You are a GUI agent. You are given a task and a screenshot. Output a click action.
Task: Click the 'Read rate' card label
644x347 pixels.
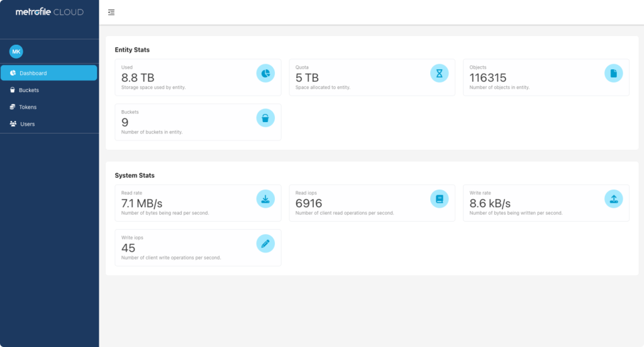131,193
